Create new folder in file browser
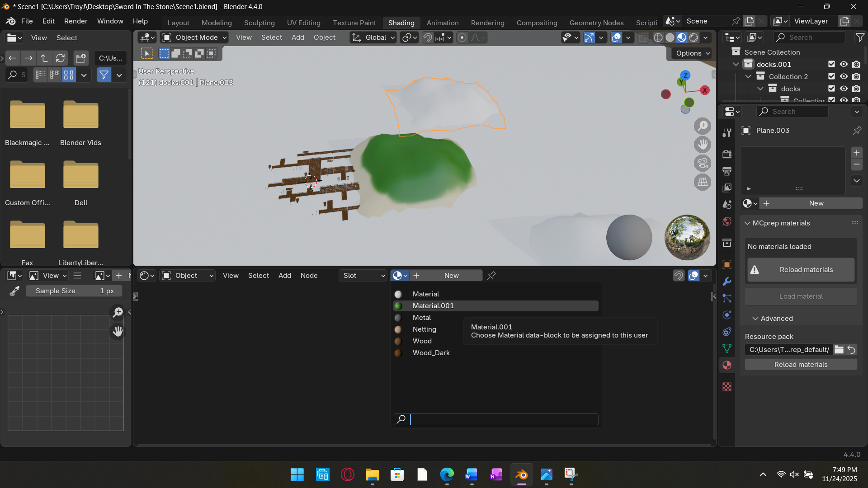 pos(81,58)
